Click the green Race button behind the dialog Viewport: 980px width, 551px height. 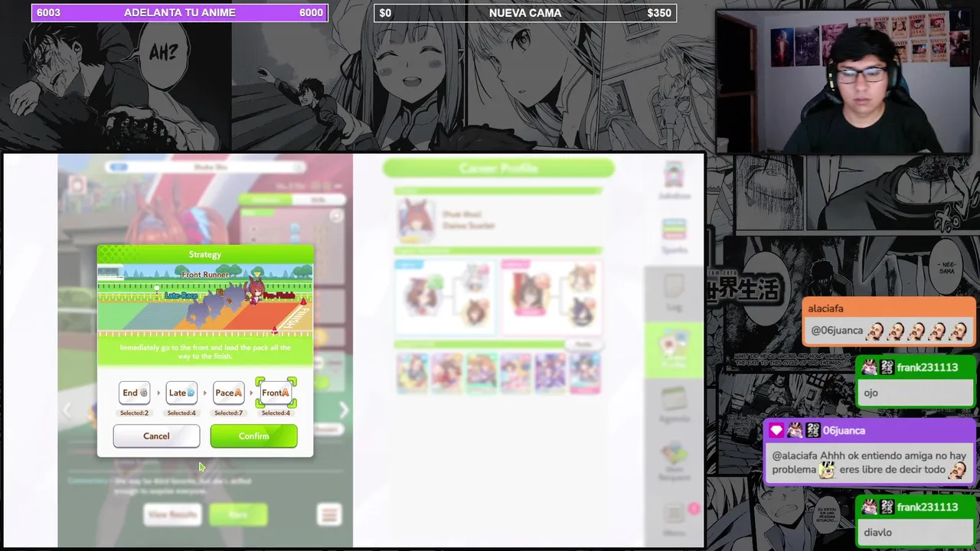[238, 514]
